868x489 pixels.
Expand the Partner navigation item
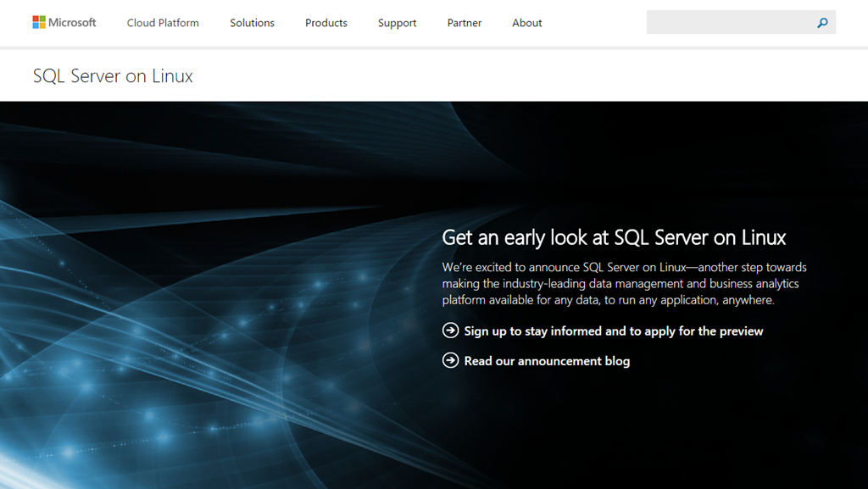point(465,23)
